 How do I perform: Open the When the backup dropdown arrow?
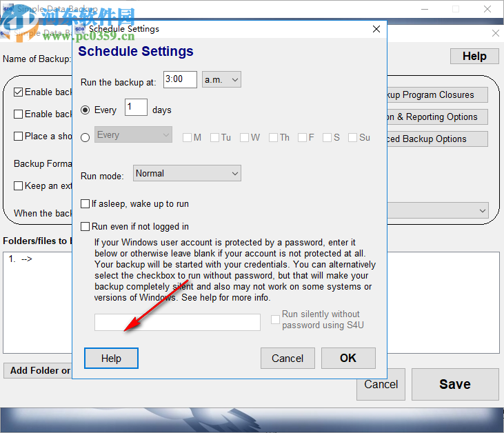click(x=482, y=211)
